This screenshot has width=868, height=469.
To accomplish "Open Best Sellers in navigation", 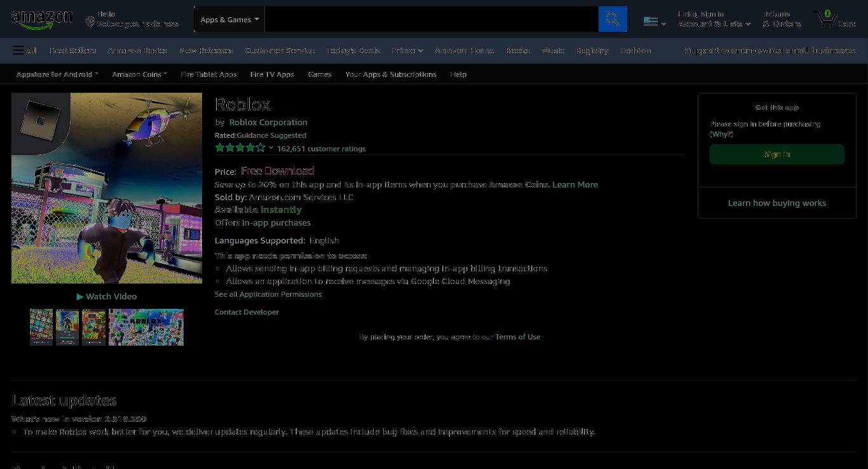I will click(x=73, y=50).
